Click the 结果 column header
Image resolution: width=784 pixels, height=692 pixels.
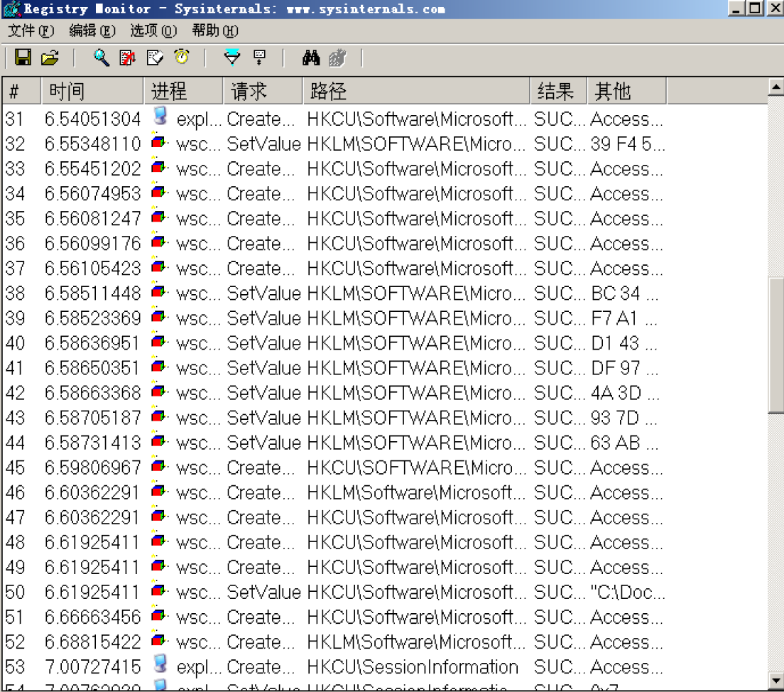[x=558, y=91]
